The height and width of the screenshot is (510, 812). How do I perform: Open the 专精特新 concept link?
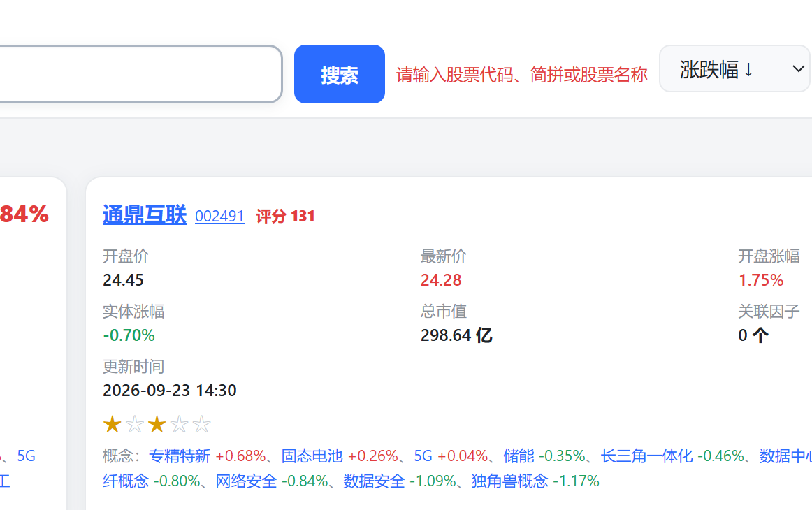click(x=180, y=456)
